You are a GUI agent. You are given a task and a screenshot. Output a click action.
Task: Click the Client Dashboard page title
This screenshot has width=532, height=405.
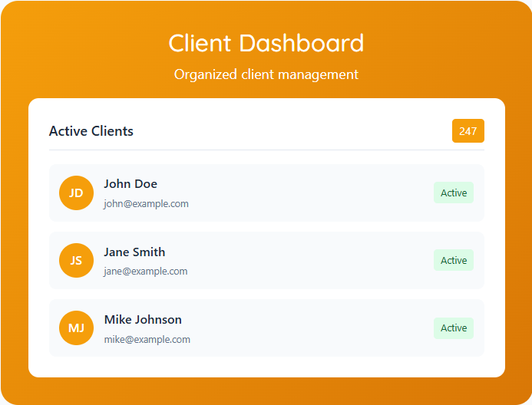click(x=266, y=43)
